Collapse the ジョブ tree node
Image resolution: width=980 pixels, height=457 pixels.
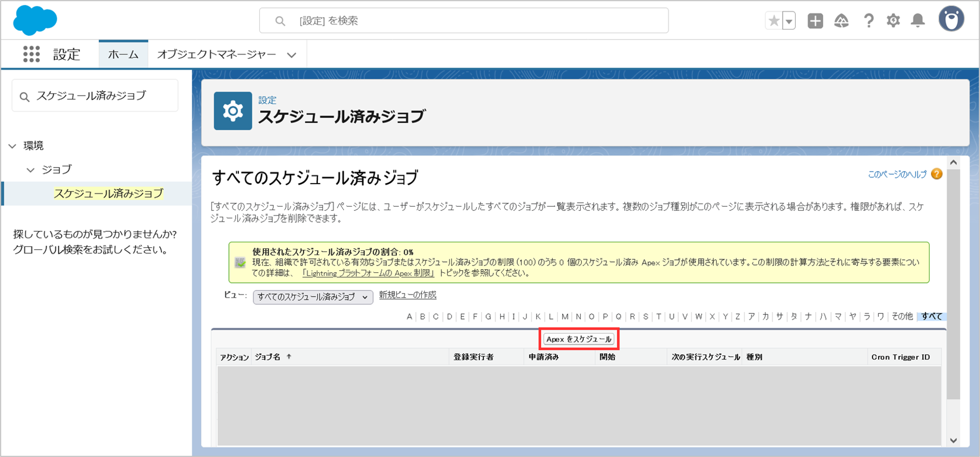30,170
